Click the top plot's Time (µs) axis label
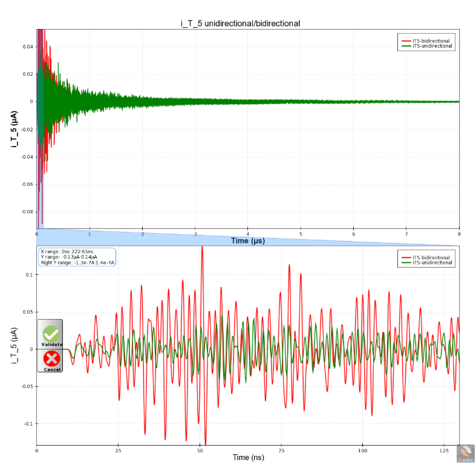 [247, 241]
